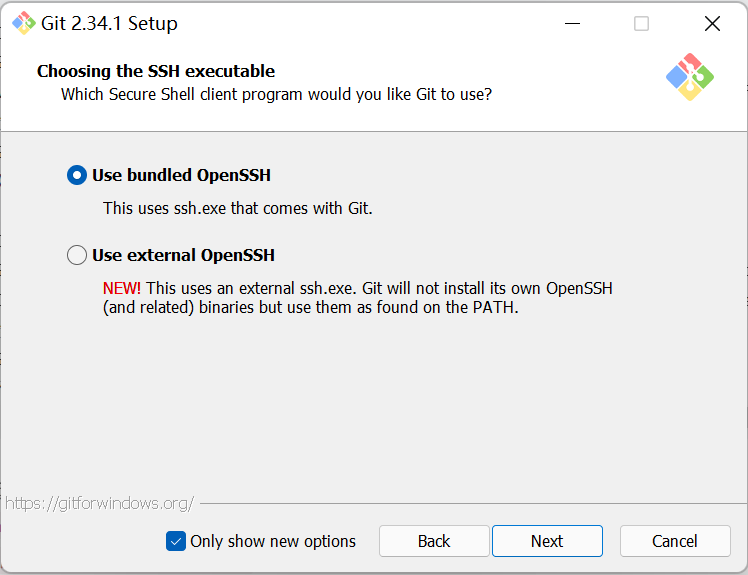Click the Choosing the SSH executable heading
The height and width of the screenshot is (575, 748).
point(156,71)
